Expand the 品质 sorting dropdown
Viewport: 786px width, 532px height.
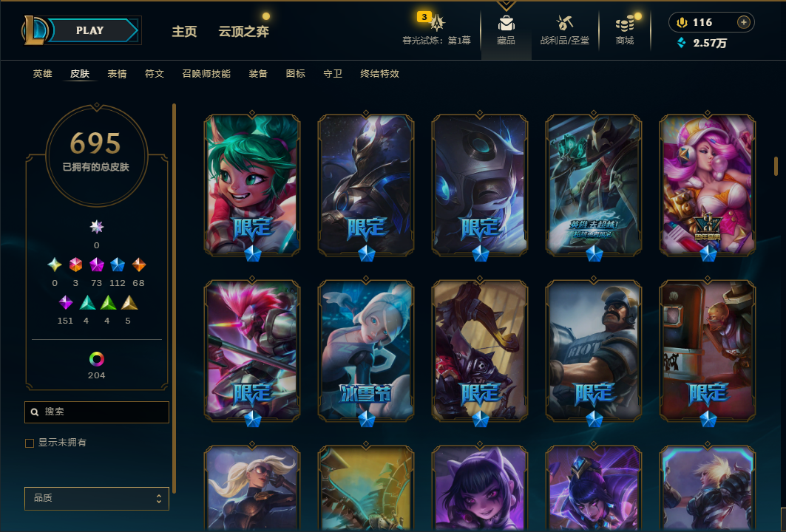point(97,498)
